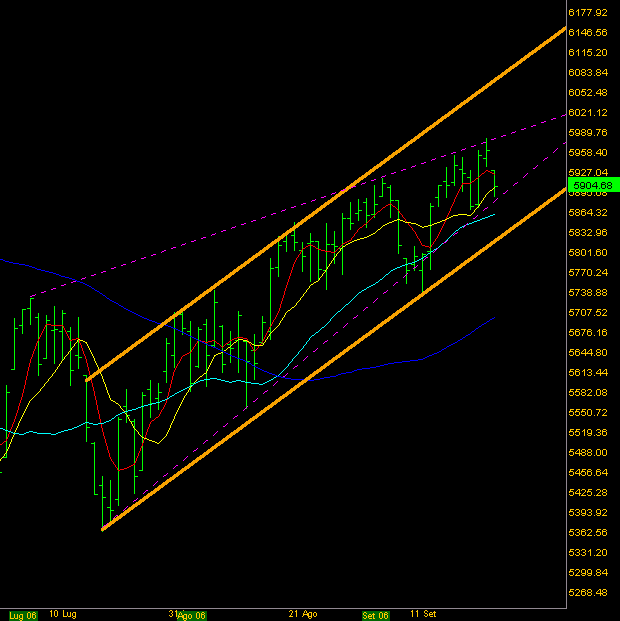The image size is (620, 621).
Task: Click the 5770.24 price level
Action: click(x=588, y=272)
